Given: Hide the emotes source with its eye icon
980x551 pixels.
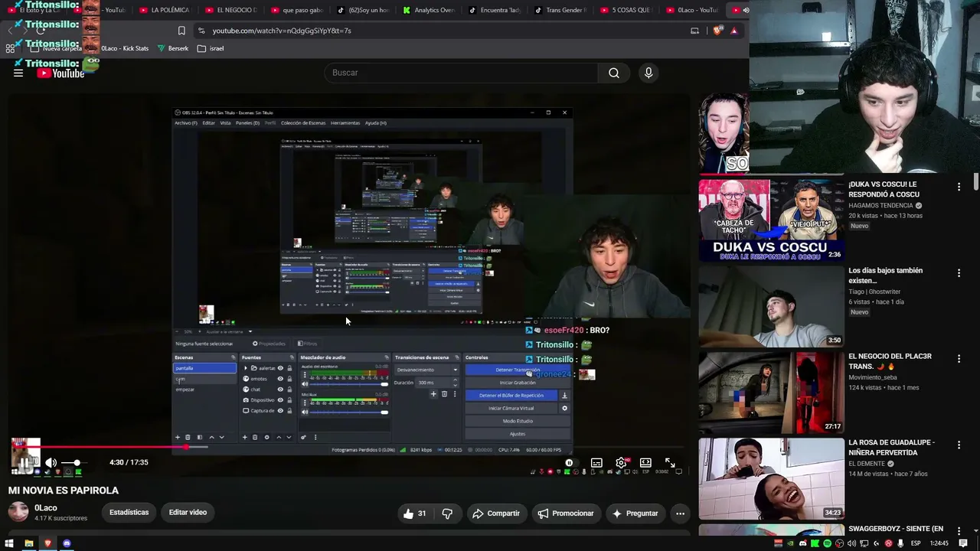Looking at the screenshot, I should [280, 379].
